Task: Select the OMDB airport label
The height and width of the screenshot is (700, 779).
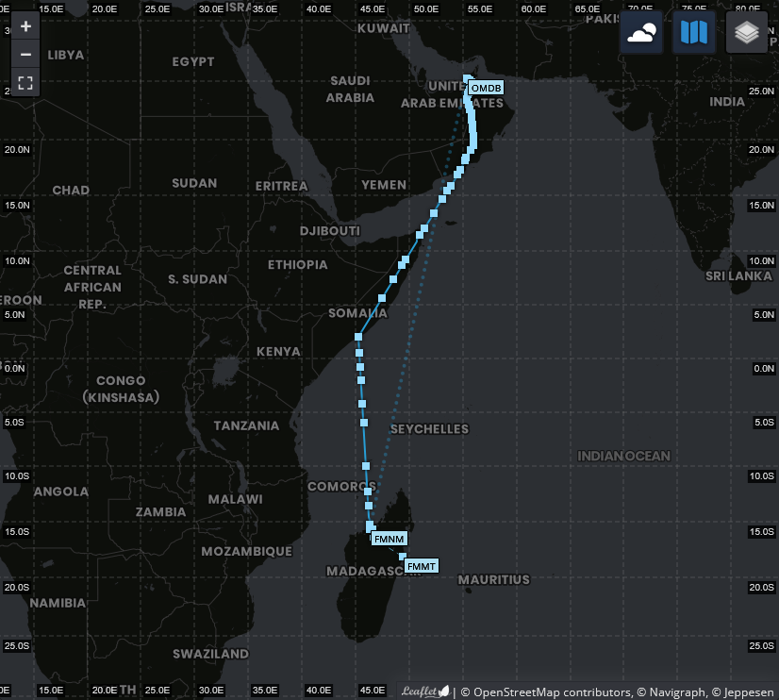Action: (x=486, y=88)
